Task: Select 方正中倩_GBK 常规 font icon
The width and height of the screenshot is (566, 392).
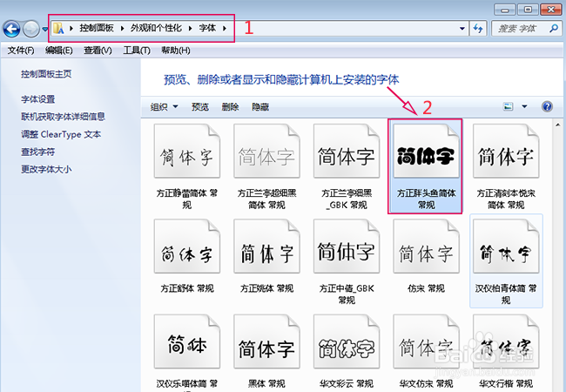Action: [347, 247]
